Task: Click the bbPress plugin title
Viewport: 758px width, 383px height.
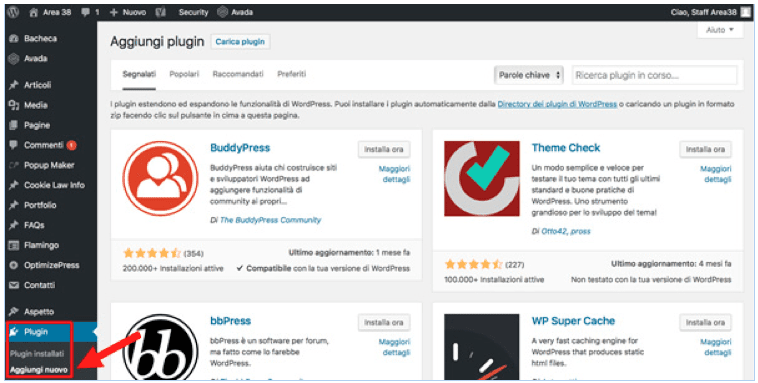Action: (x=231, y=321)
